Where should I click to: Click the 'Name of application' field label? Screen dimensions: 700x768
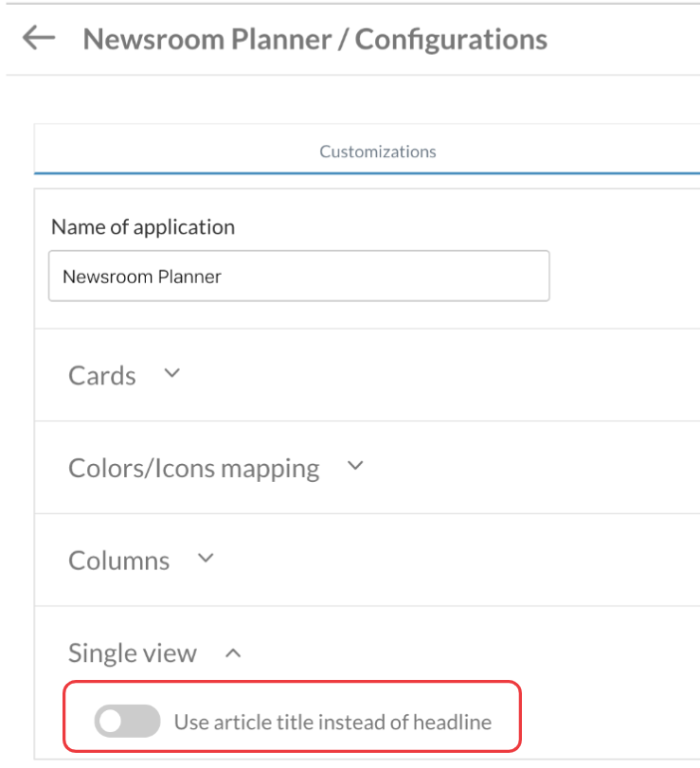[143, 227]
